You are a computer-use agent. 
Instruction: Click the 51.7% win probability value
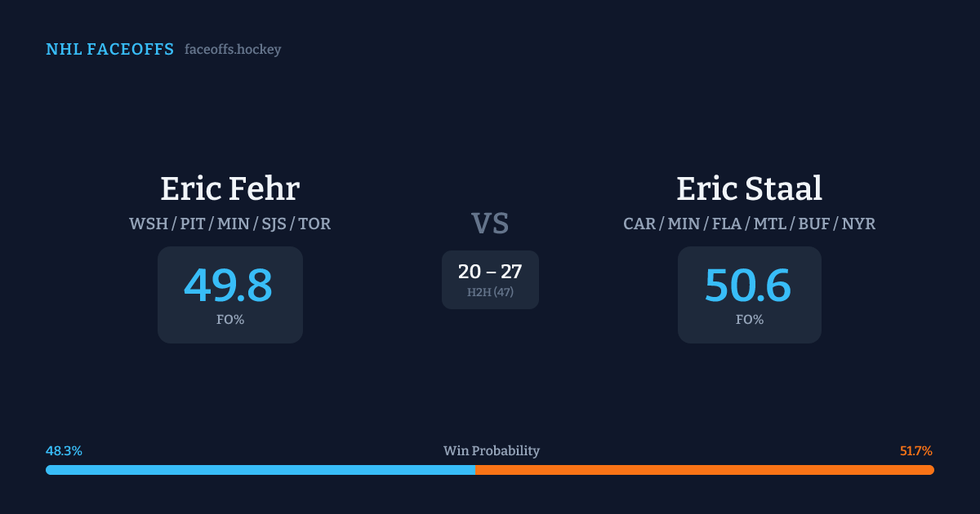click(916, 451)
